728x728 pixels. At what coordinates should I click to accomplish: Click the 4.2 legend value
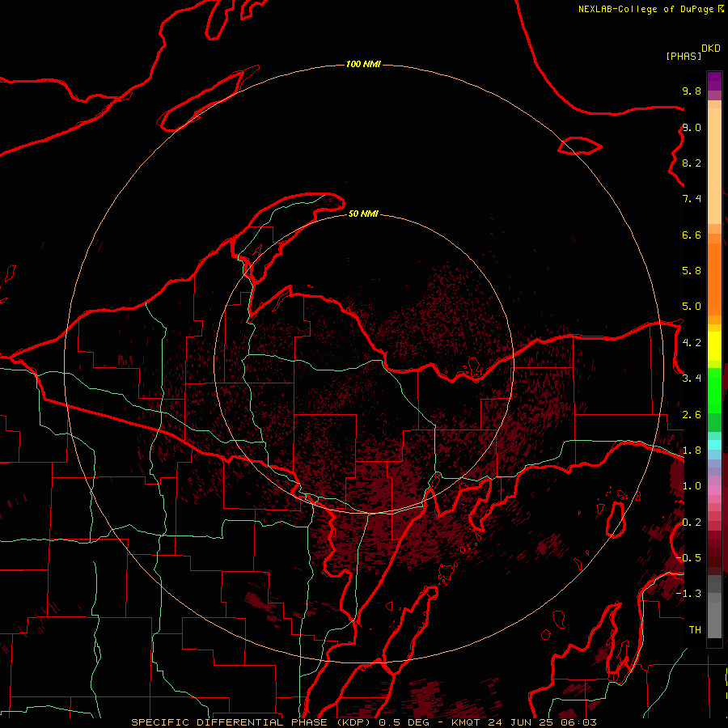click(692, 343)
